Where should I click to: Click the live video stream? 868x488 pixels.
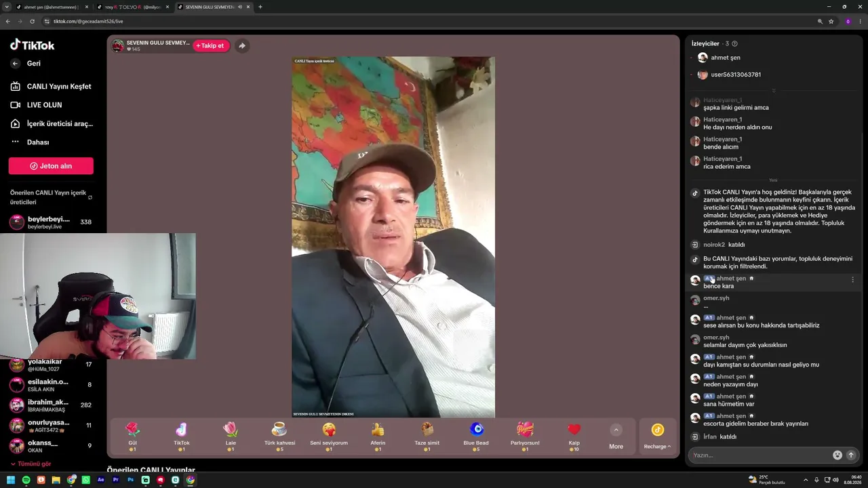pos(393,237)
